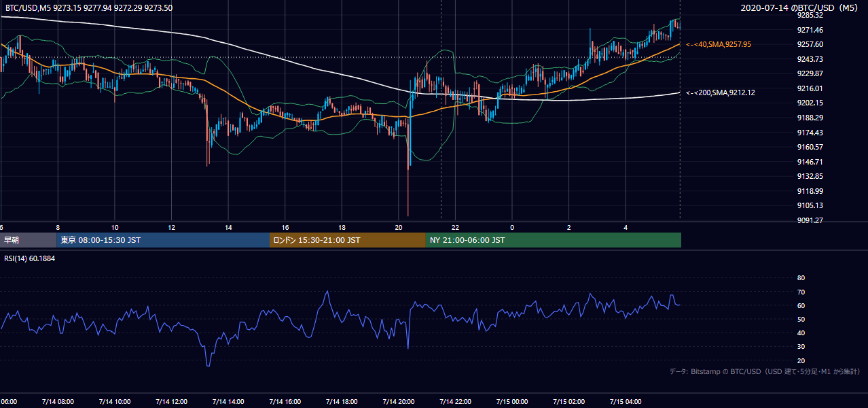
Task: Click hour tick 10 under the price chart
Action: tap(115, 228)
